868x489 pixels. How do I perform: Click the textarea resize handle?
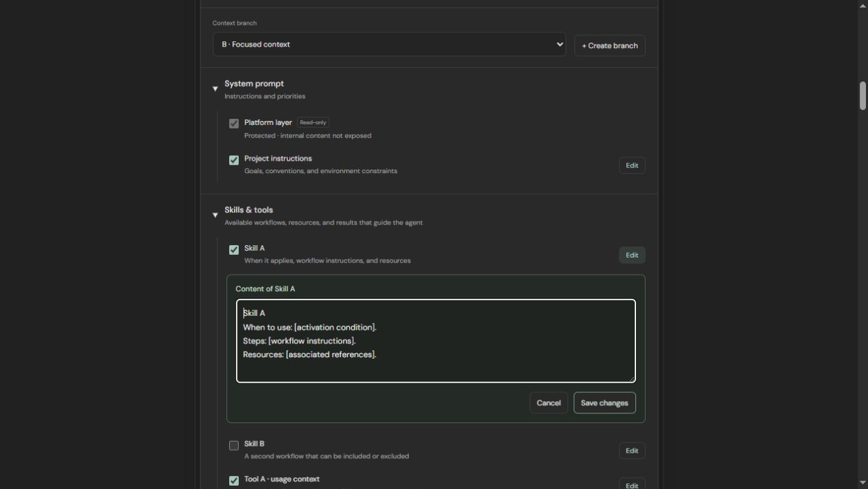[x=631, y=378]
